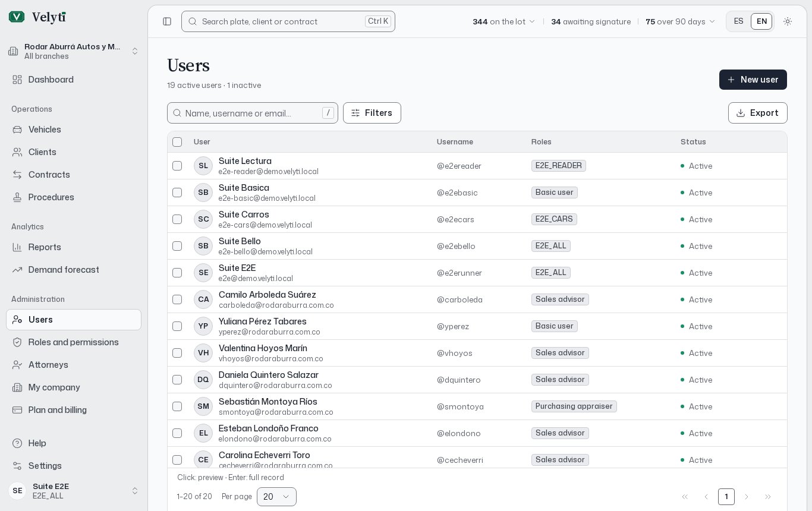Screen dimensions: 812x511
Task: Click the SL avatar for Suite Lectura
Action: (203, 166)
